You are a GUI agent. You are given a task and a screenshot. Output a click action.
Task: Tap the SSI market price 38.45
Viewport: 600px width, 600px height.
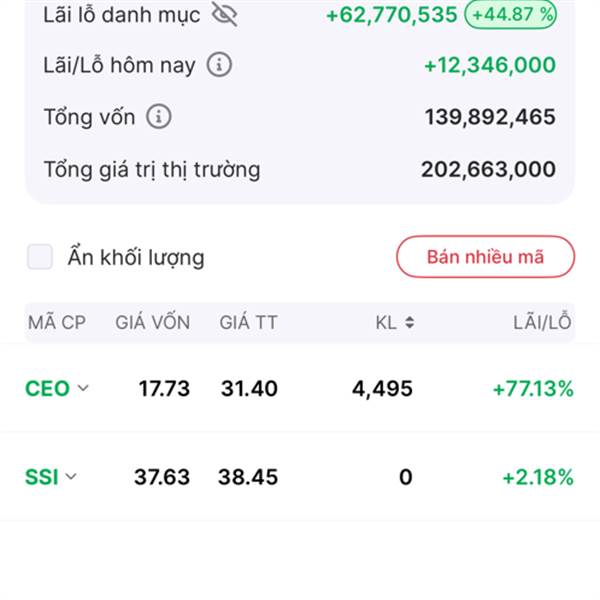click(x=248, y=477)
